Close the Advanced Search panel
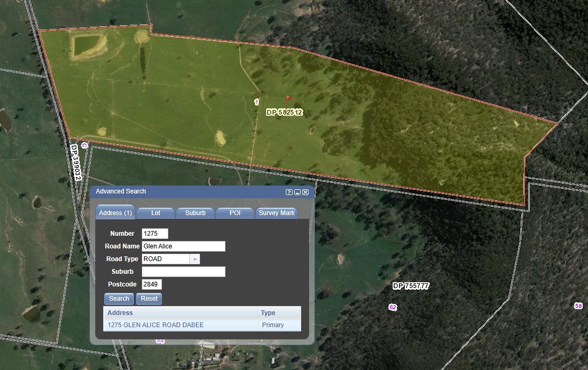 pos(305,192)
